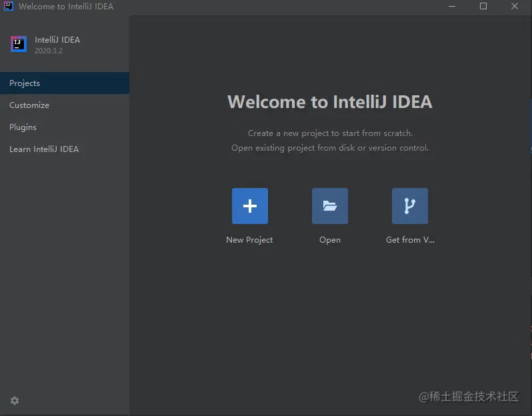
Task: Click the Get from V... label
Action: pos(410,240)
